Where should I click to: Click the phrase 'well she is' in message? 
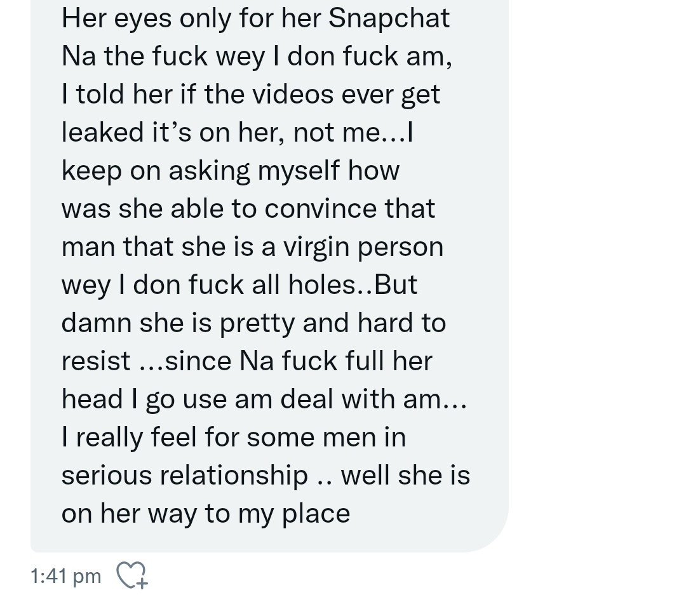click(405, 476)
